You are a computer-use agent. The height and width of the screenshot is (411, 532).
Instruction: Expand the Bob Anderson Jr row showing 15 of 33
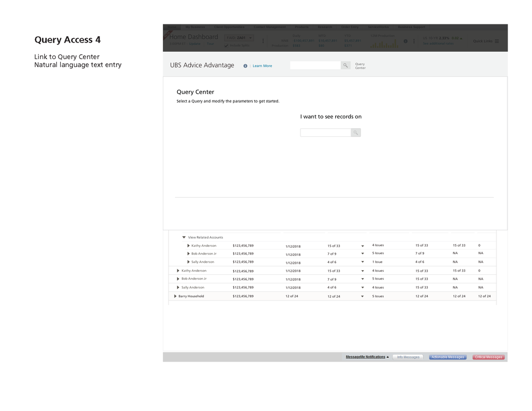tap(178, 279)
